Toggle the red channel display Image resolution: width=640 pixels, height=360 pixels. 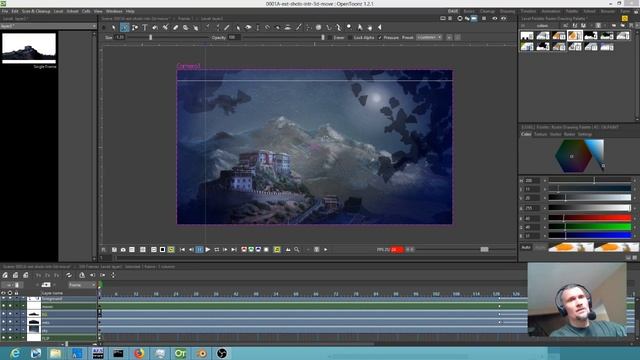click(x=244, y=249)
